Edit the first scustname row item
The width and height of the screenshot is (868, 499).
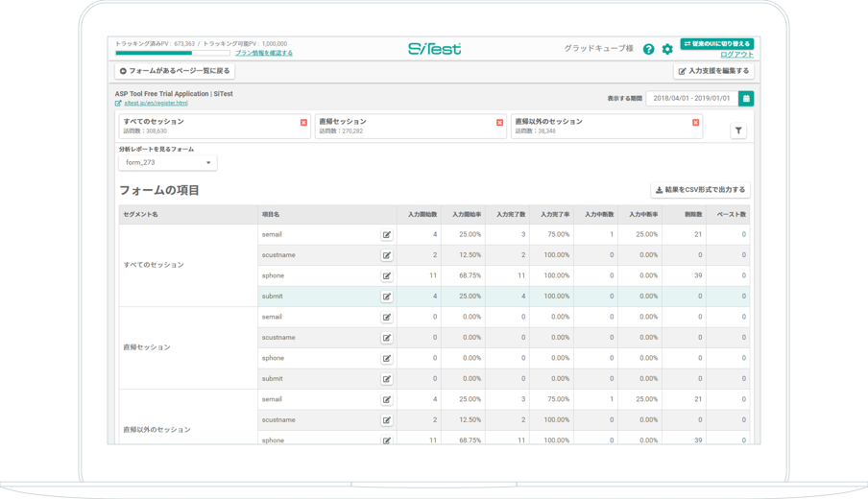[387, 255]
